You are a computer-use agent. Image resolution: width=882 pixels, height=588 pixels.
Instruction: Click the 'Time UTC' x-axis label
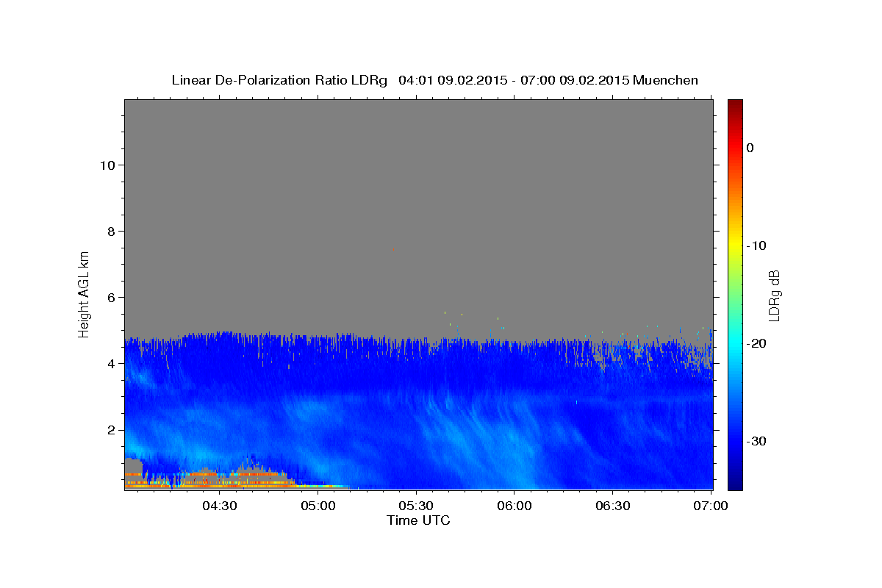click(418, 520)
